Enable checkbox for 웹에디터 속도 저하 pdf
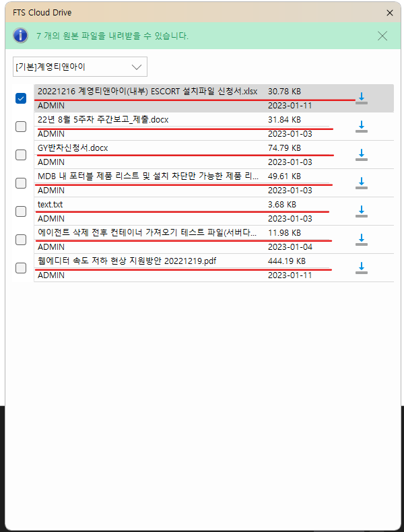Viewport: 404px width, 532px height. tap(21, 268)
